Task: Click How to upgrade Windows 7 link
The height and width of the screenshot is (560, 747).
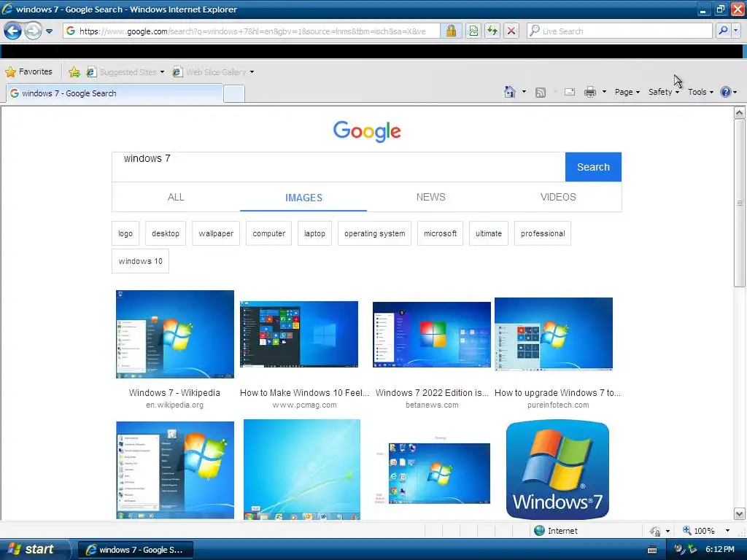Action: (557, 393)
